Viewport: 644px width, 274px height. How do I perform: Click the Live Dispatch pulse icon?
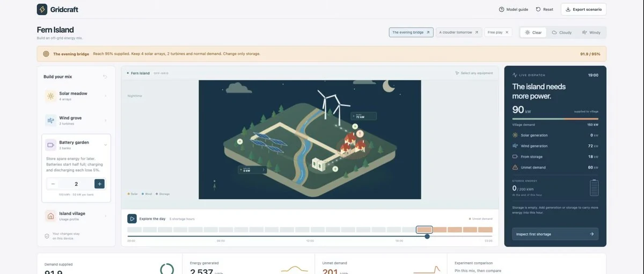[x=515, y=75]
